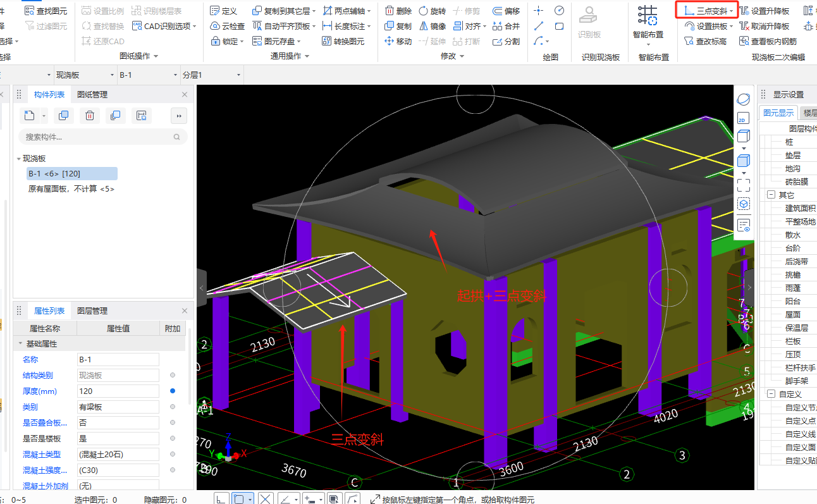817x504 pixels.
Task: Click 查改标高 elevation edit tool
Action: tap(705, 41)
